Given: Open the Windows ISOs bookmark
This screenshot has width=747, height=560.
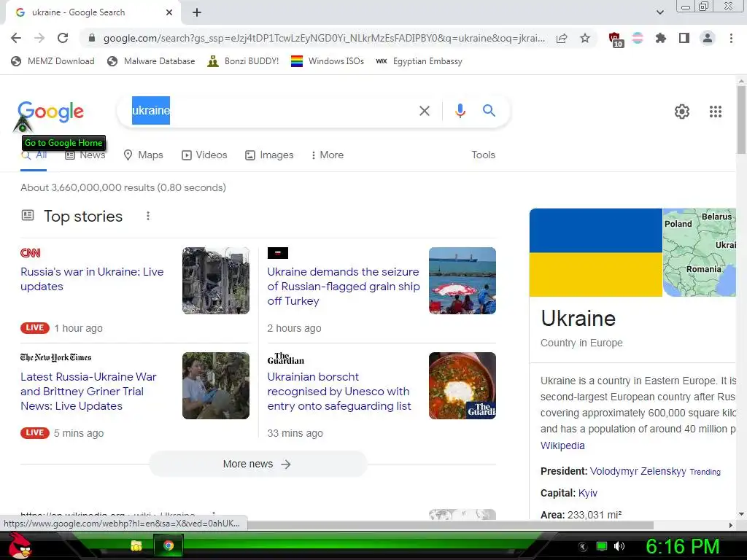Looking at the screenshot, I should click(328, 61).
